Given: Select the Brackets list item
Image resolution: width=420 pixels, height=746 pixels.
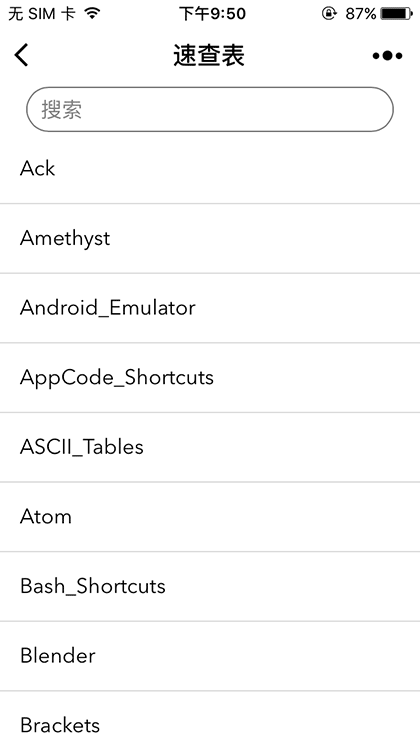Looking at the screenshot, I should (210, 719).
